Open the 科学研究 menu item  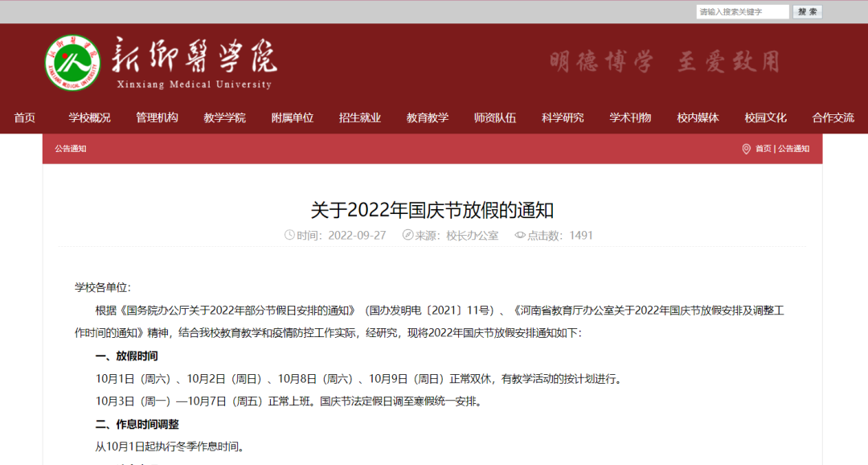[563, 117]
